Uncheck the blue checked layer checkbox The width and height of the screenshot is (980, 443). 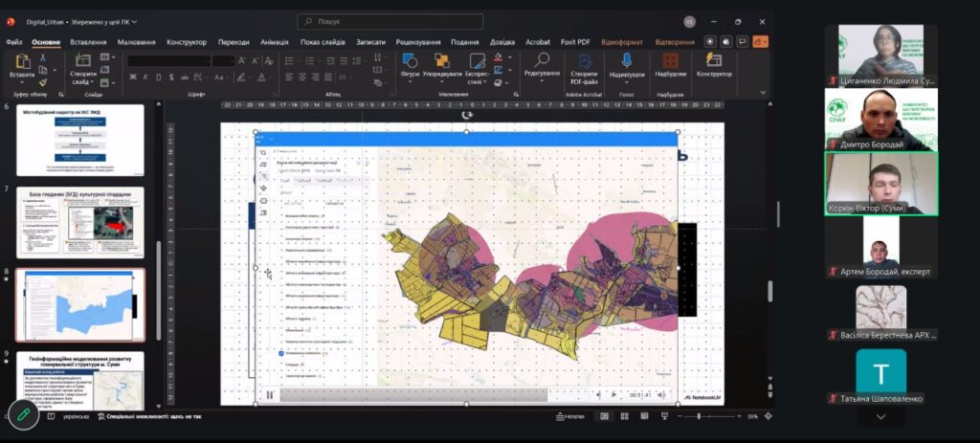pyautogui.click(x=280, y=352)
